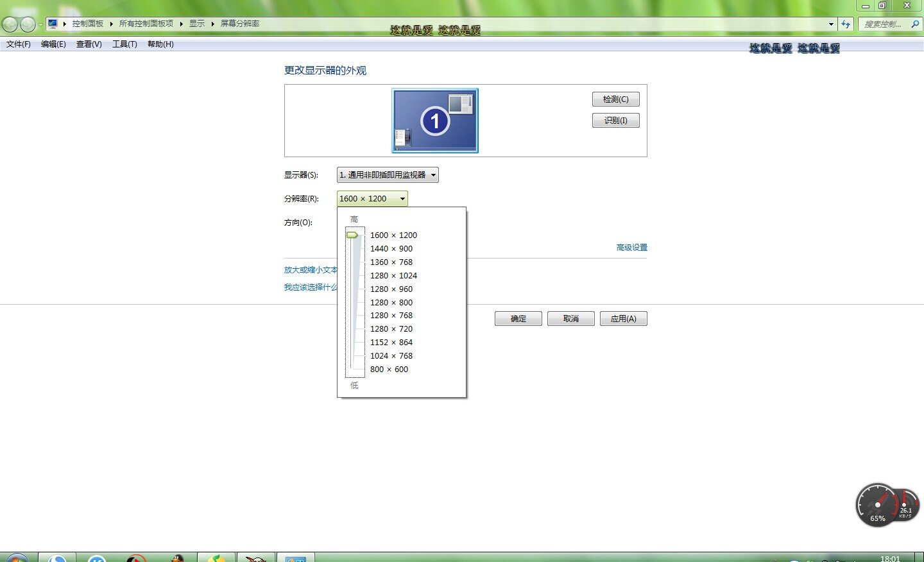Click the refresh icon beside the address bar
This screenshot has height=562, width=924.
(x=846, y=24)
